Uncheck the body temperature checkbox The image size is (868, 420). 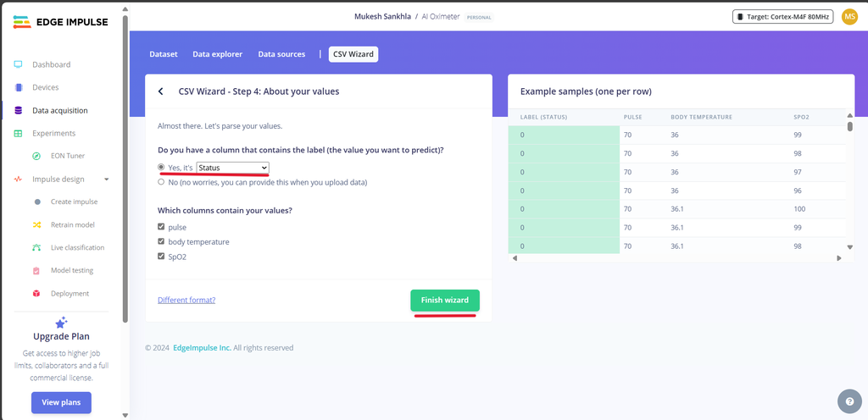[161, 241]
